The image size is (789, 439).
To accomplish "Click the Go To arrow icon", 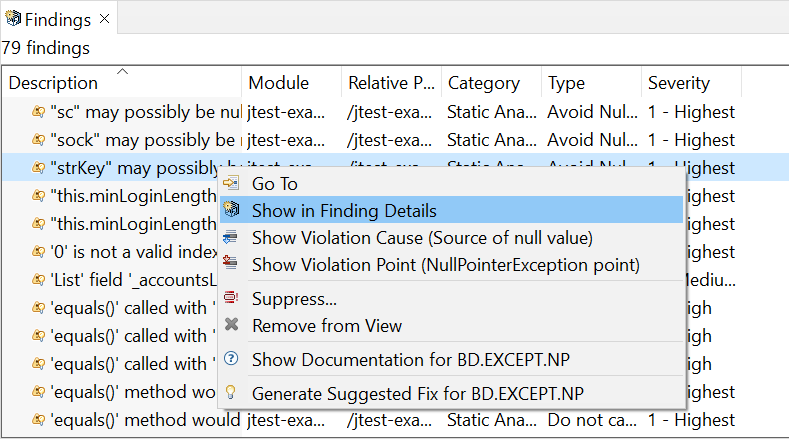I will pos(231,183).
